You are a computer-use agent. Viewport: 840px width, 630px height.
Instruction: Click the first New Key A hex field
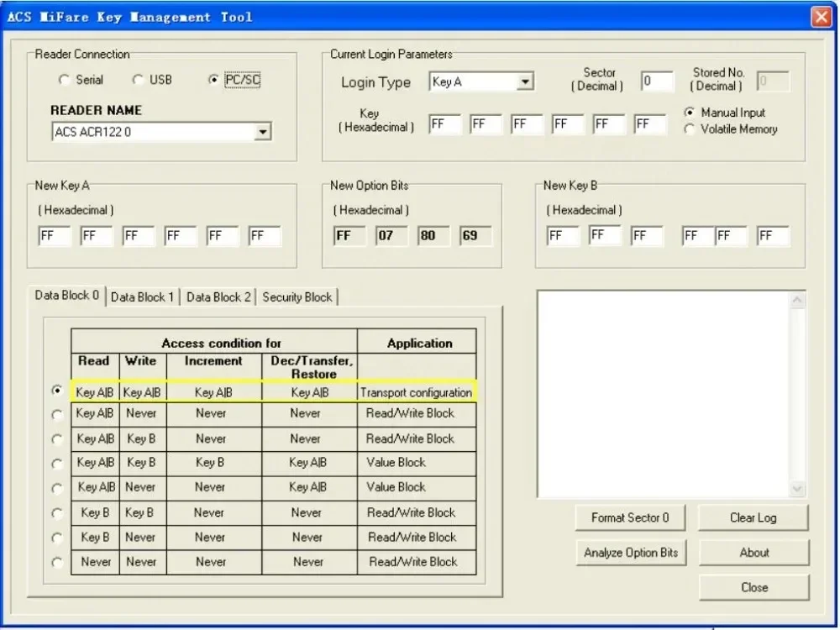[x=55, y=236]
